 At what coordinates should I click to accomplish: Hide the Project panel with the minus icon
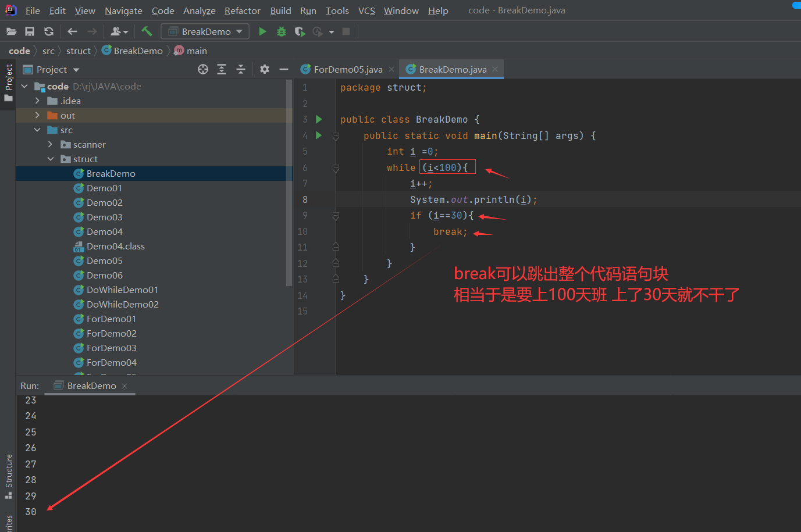284,69
